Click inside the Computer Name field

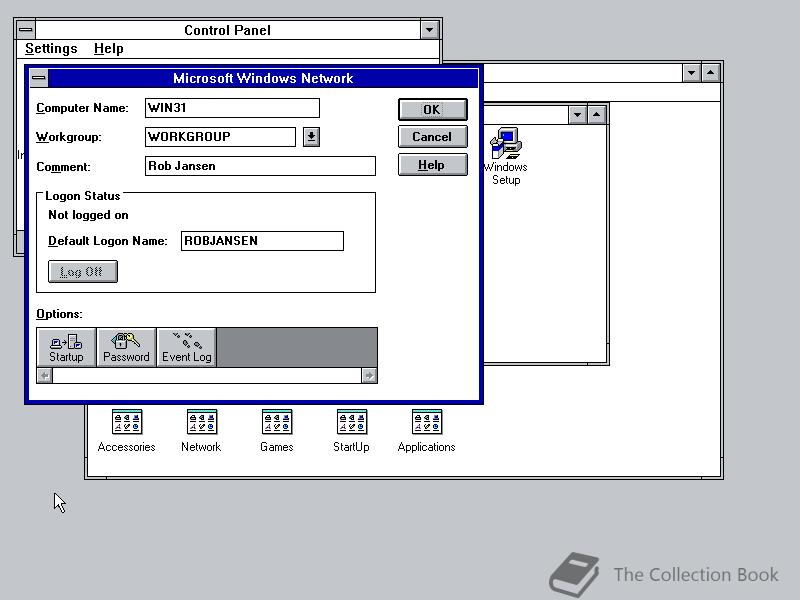[x=232, y=108]
